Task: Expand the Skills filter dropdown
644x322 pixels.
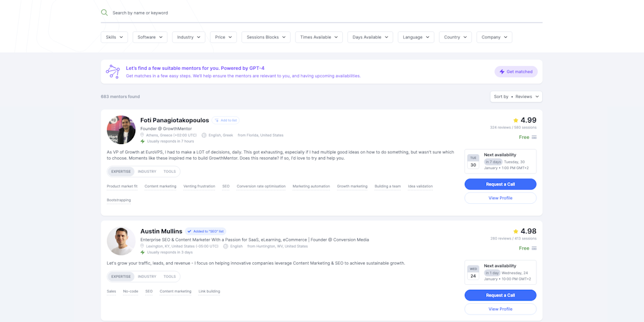Action: click(114, 37)
